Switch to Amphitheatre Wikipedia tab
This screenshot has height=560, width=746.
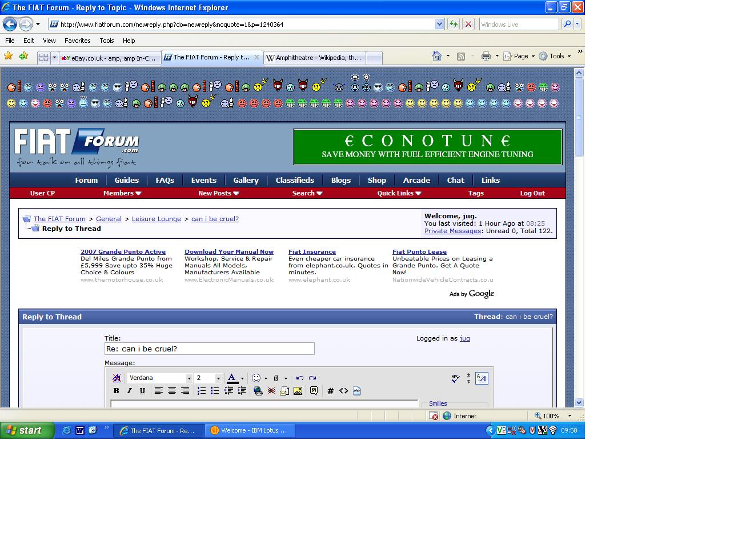click(314, 58)
